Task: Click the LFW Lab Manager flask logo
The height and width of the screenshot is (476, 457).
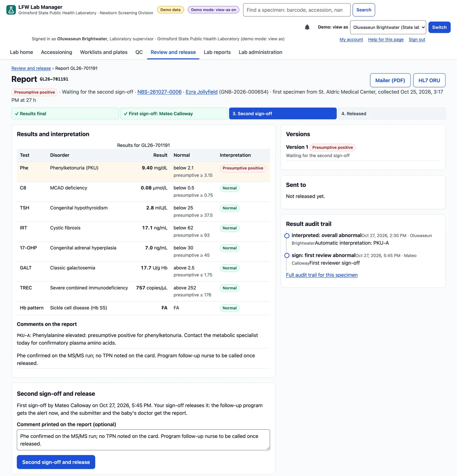Action: tap(11, 10)
